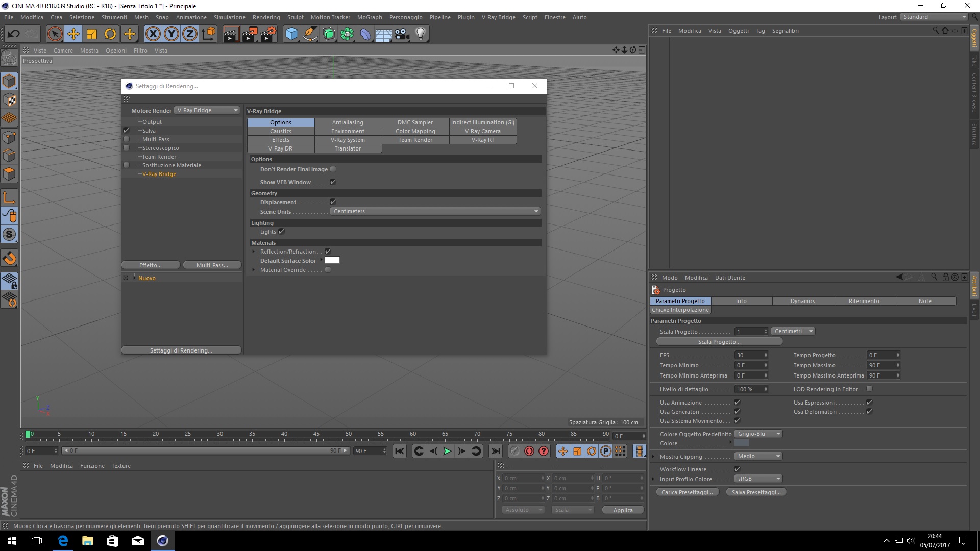Toggle the X axis lock icon
The image size is (980, 551).
tap(153, 34)
